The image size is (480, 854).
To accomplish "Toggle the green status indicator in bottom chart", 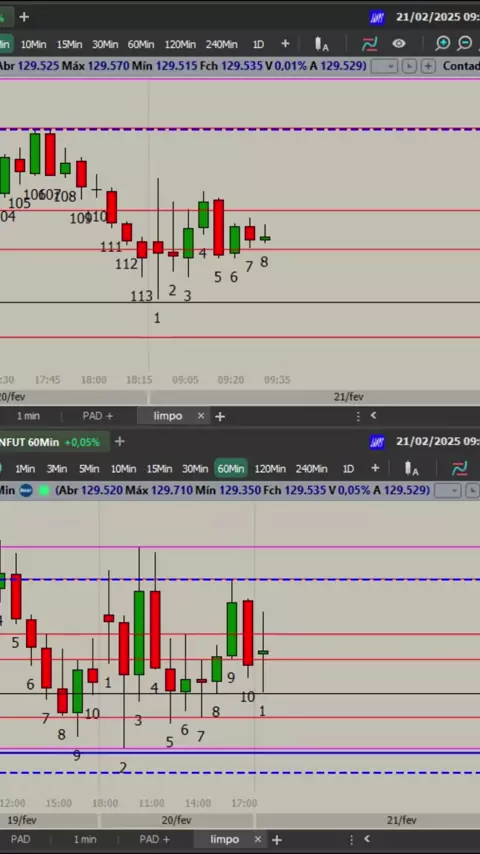I will click(44, 490).
